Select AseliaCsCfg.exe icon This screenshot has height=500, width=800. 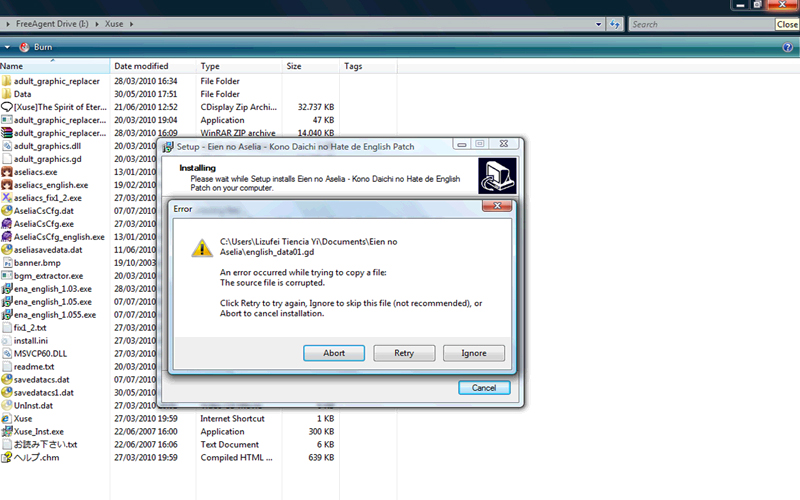tap(7, 224)
